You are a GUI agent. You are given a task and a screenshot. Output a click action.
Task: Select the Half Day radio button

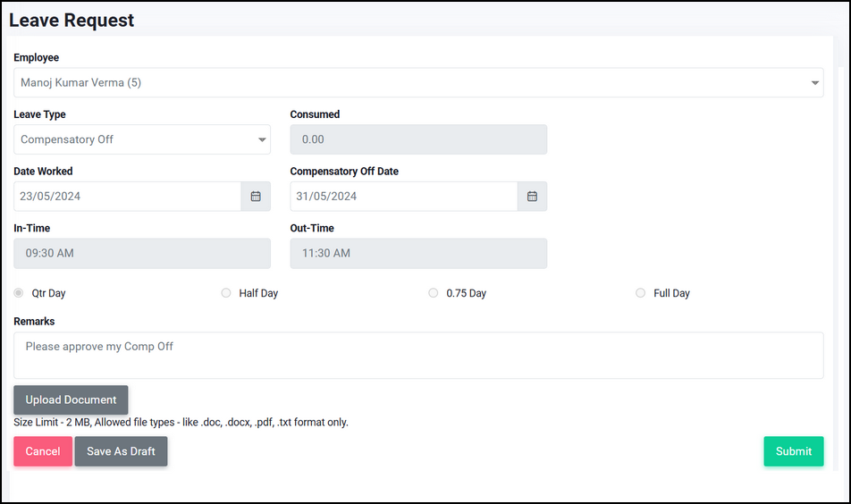tap(226, 293)
